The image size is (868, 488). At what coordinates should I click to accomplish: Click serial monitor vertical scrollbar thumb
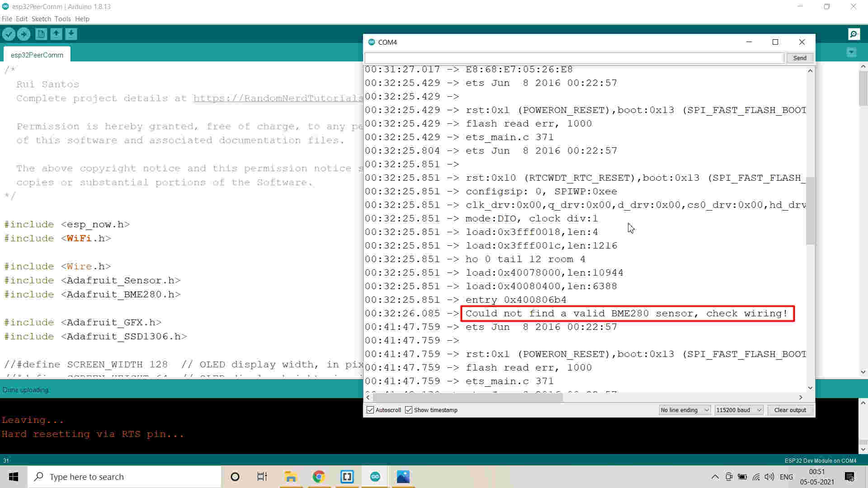(810, 211)
